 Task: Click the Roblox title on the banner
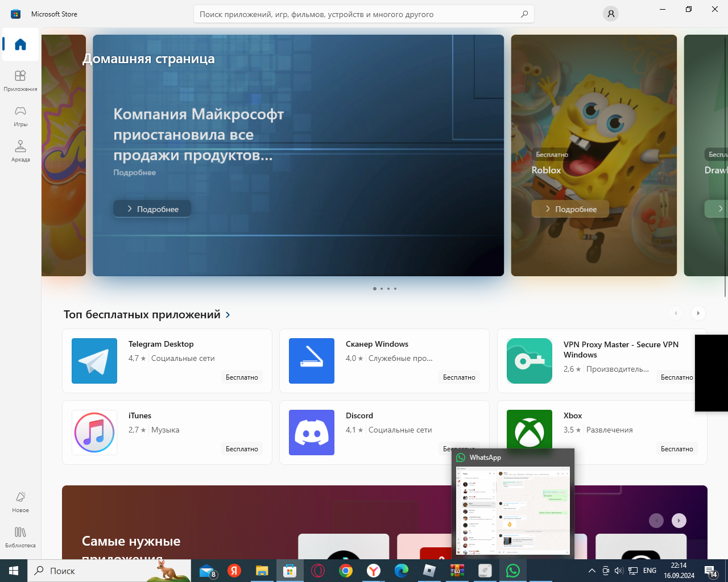click(x=546, y=170)
